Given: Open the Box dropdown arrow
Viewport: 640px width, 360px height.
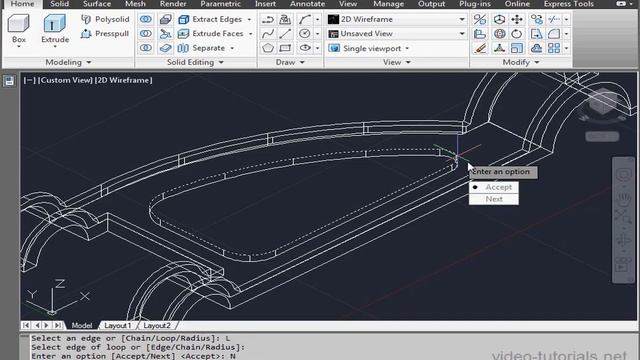Looking at the screenshot, I should pyautogui.click(x=19, y=47).
